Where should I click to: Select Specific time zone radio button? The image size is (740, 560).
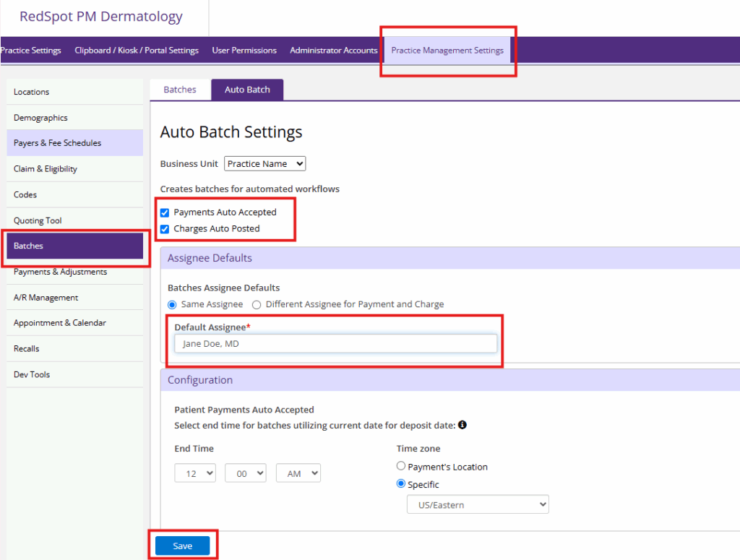[x=401, y=485]
